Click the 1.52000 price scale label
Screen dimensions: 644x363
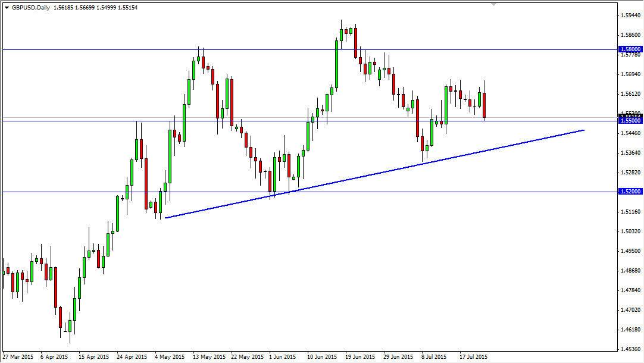[x=630, y=192]
